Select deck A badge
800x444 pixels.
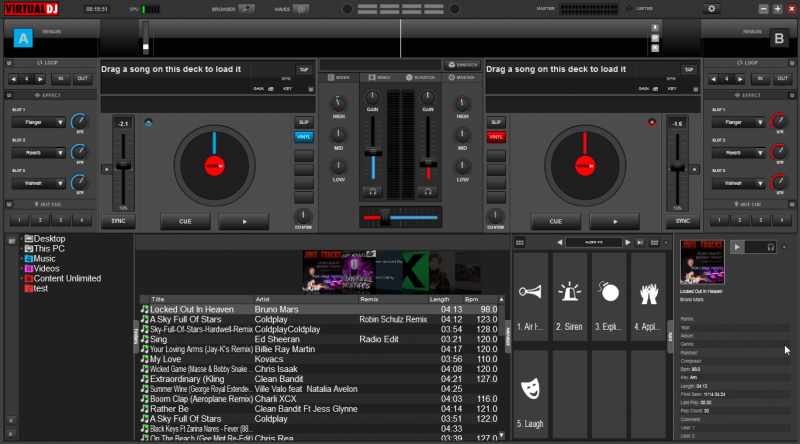[x=23, y=38]
